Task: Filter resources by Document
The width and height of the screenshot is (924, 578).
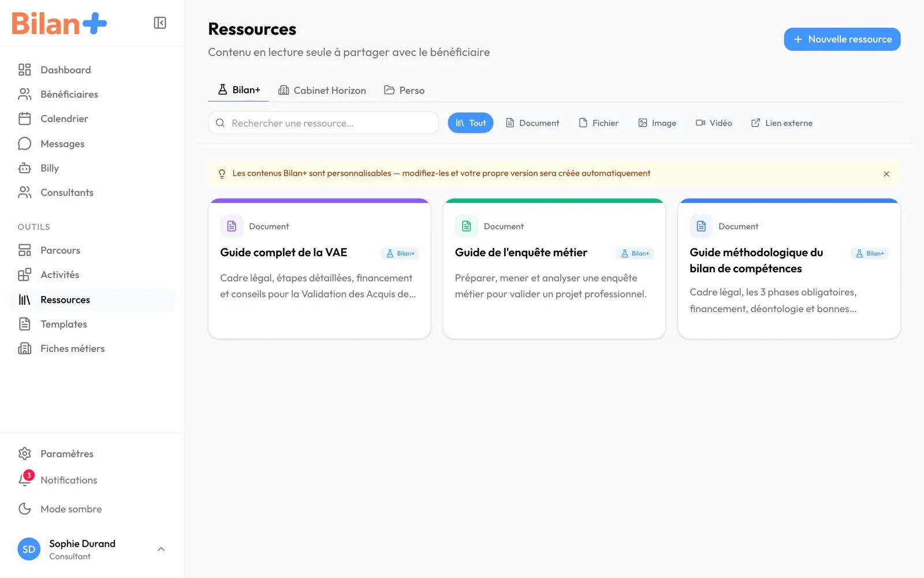Action: pos(532,123)
